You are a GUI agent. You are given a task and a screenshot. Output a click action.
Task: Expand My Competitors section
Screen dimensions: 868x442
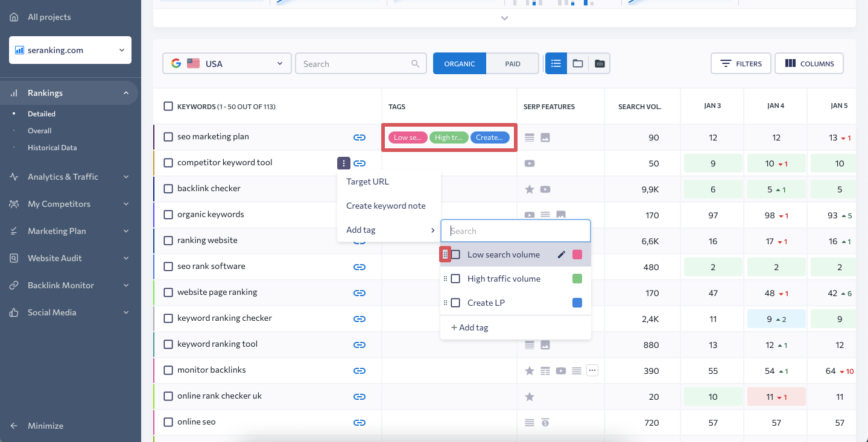(x=126, y=204)
